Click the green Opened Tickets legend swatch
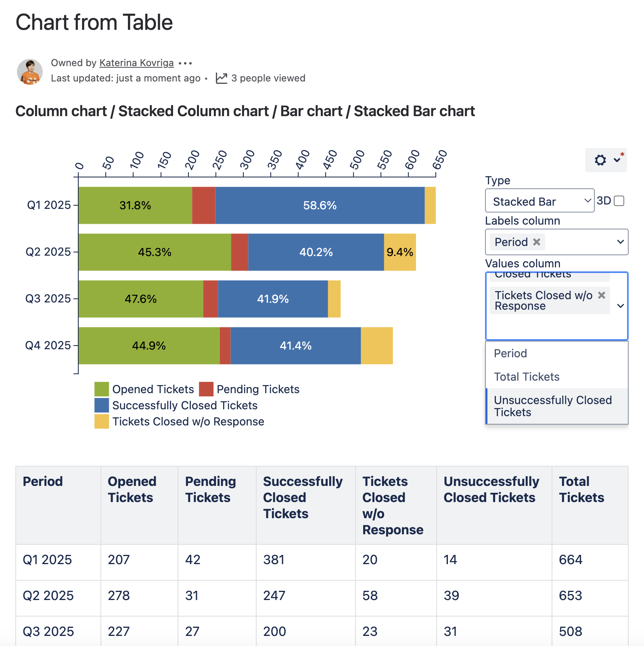The image size is (644, 646). 102,389
